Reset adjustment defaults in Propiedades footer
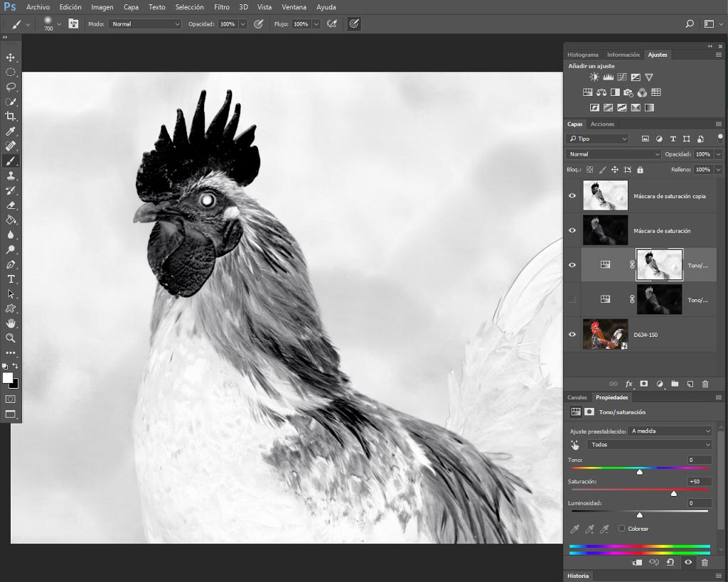The width and height of the screenshot is (728, 582). click(670, 562)
